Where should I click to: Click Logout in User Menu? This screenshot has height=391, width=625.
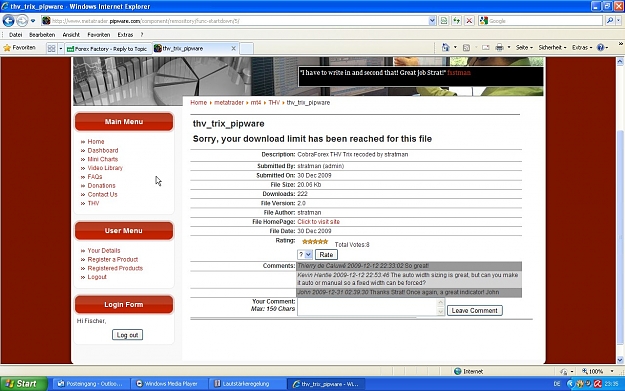(97, 277)
